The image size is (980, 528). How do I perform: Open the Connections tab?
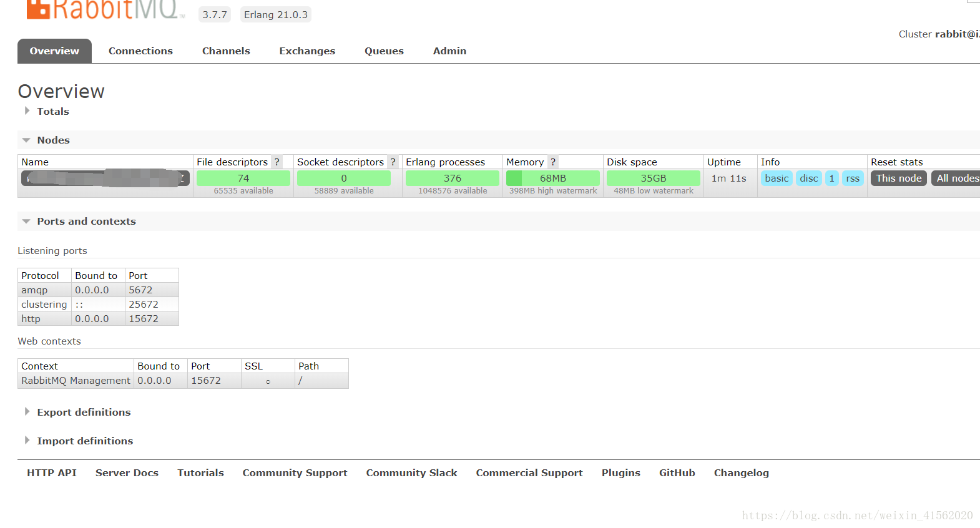coord(140,51)
